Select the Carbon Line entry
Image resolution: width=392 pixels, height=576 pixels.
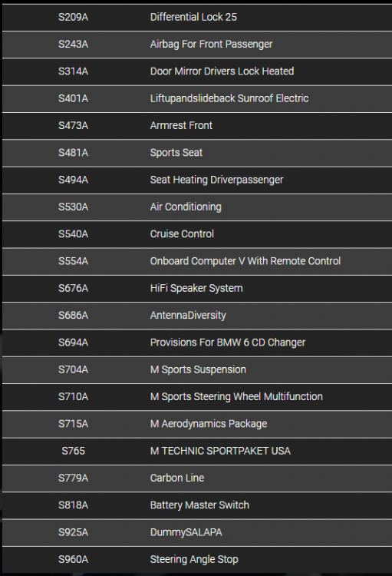click(x=177, y=478)
